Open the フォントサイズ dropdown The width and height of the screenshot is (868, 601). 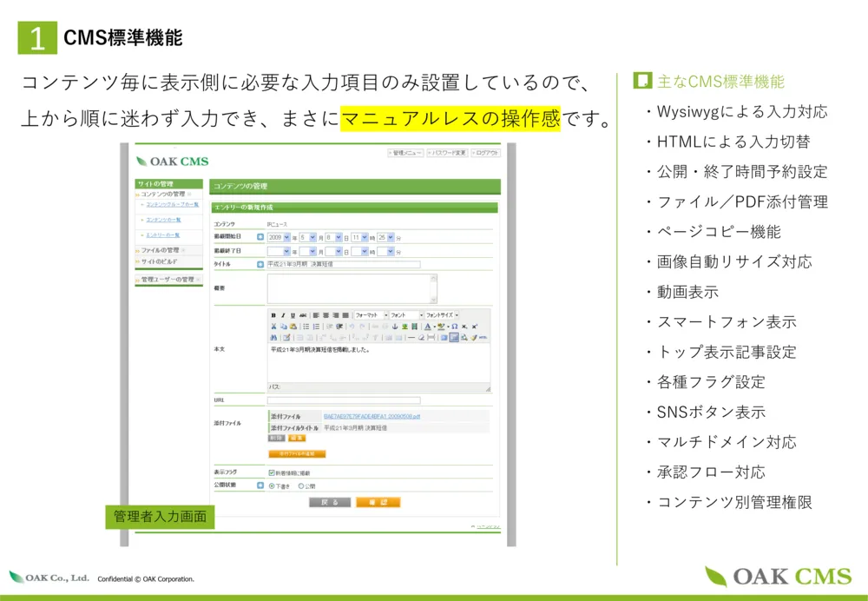click(x=442, y=315)
